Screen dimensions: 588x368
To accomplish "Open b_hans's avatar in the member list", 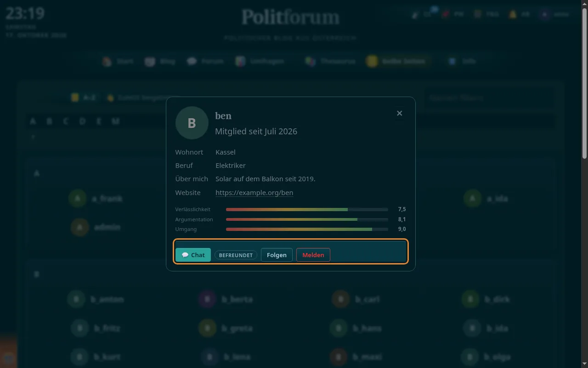I will point(339,328).
